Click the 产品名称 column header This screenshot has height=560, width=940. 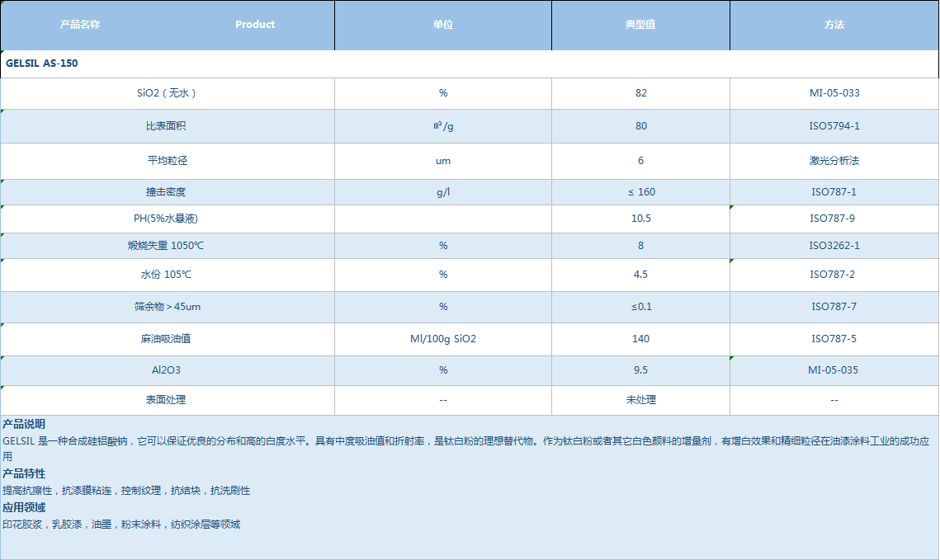click(x=80, y=25)
